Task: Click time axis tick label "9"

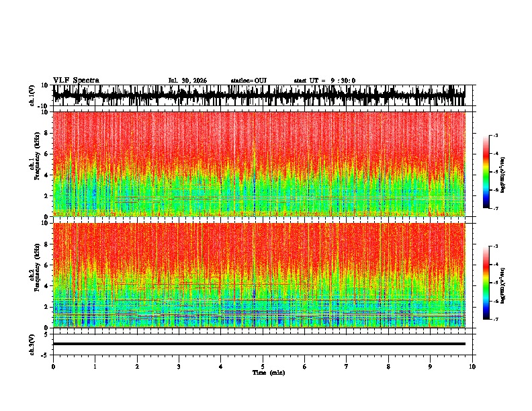Action: (x=430, y=367)
